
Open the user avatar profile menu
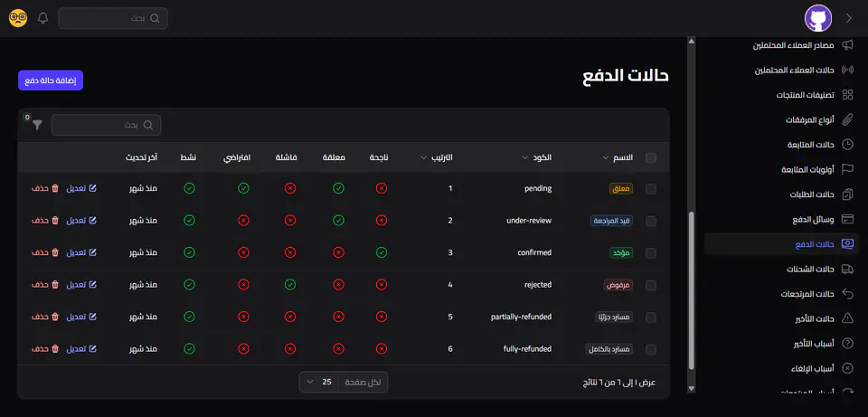click(817, 18)
